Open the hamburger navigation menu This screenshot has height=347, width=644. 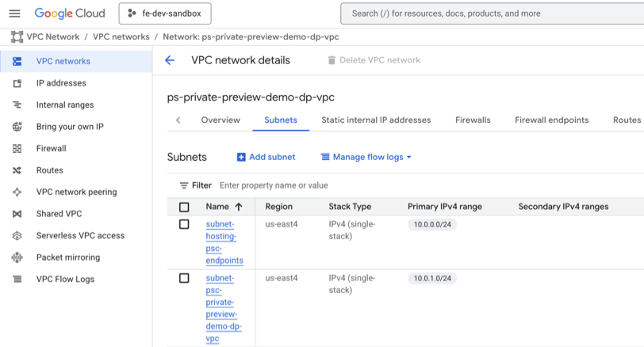coord(14,13)
